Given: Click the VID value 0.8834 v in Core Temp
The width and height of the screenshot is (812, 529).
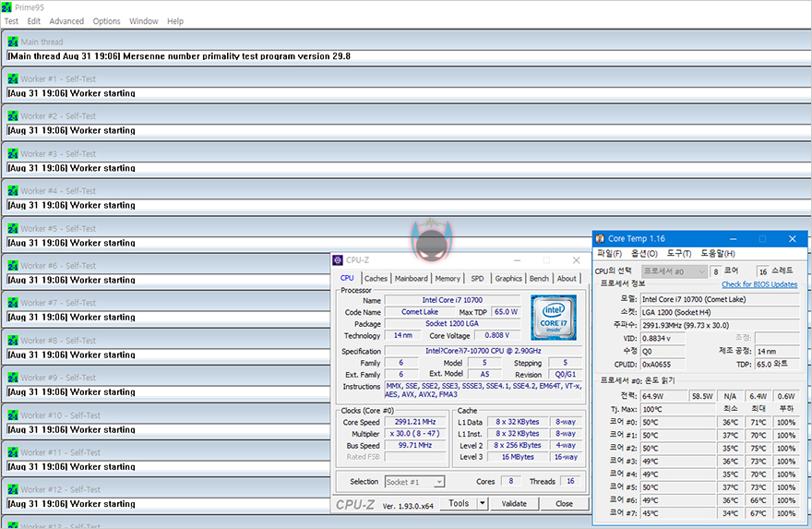Looking at the screenshot, I should [x=663, y=338].
